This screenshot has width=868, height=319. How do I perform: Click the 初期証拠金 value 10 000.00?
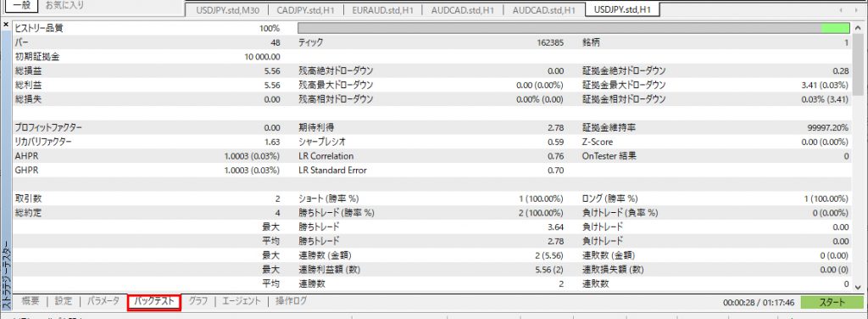(262, 57)
